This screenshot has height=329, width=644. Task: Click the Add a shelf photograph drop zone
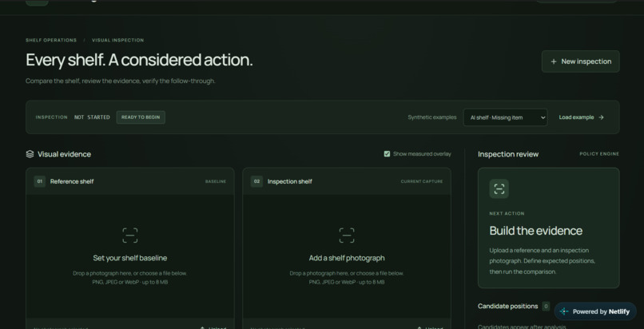[347, 256]
